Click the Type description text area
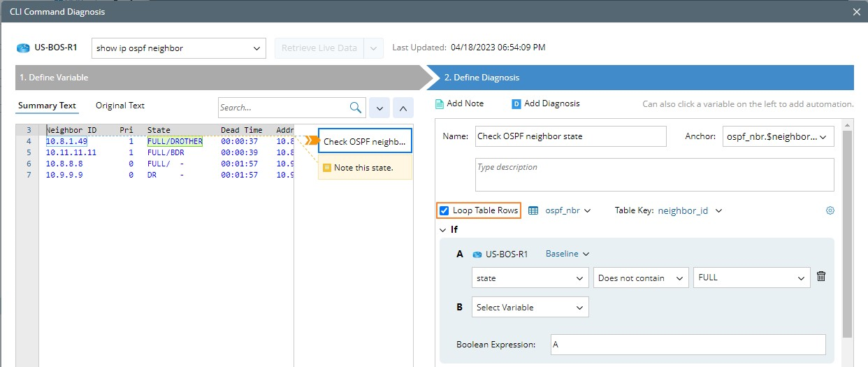868x367 pixels. [655, 175]
